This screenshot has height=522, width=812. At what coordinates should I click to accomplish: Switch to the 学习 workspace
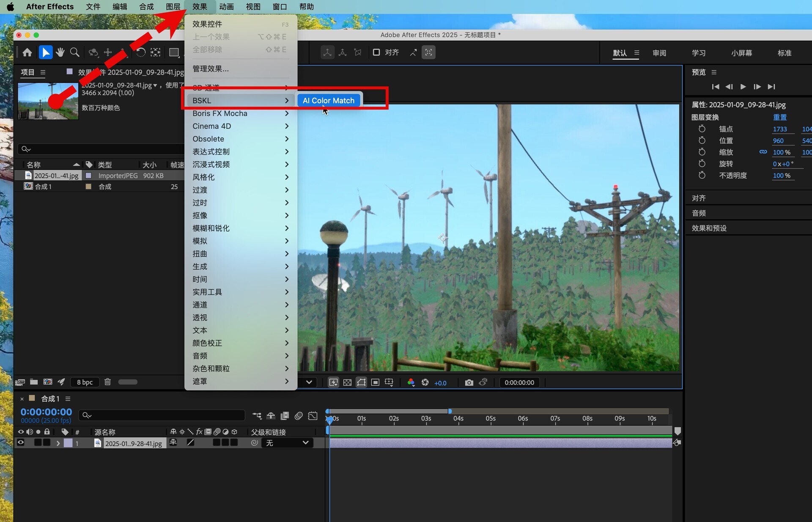[x=699, y=53]
